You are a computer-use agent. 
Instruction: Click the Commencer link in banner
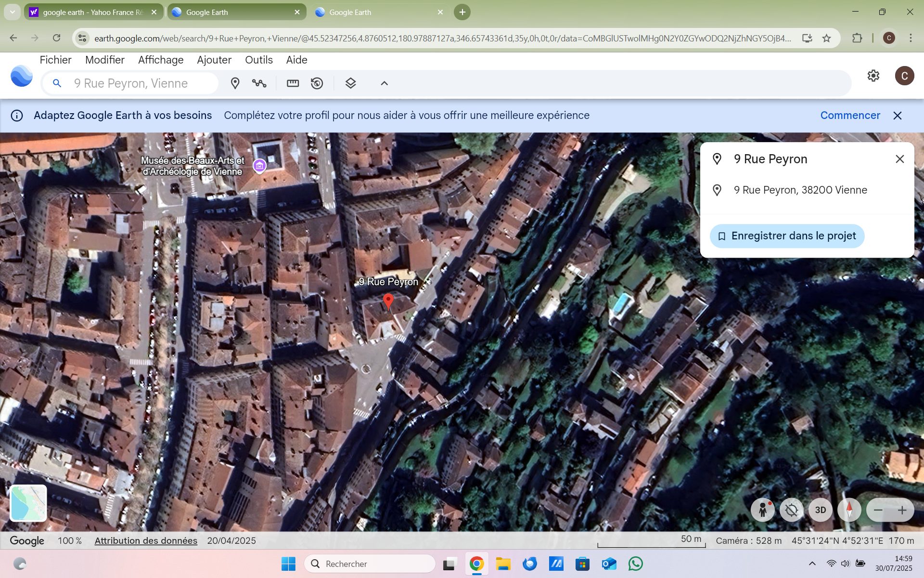pos(850,116)
